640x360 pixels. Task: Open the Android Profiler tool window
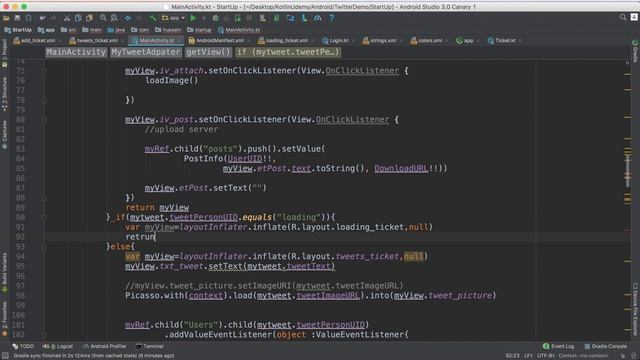pos(105,346)
